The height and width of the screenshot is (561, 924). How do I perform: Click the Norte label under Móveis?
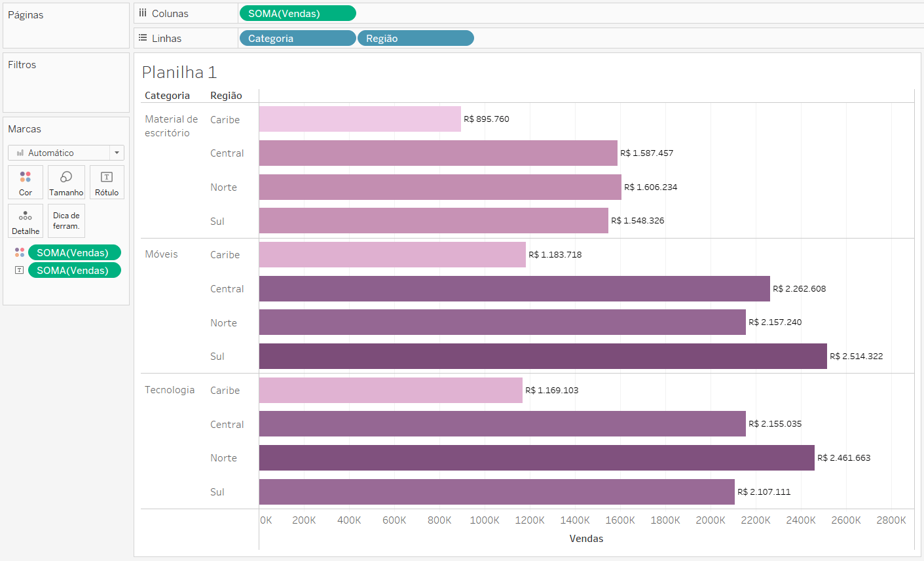pyautogui.click(x=223, y=322)
